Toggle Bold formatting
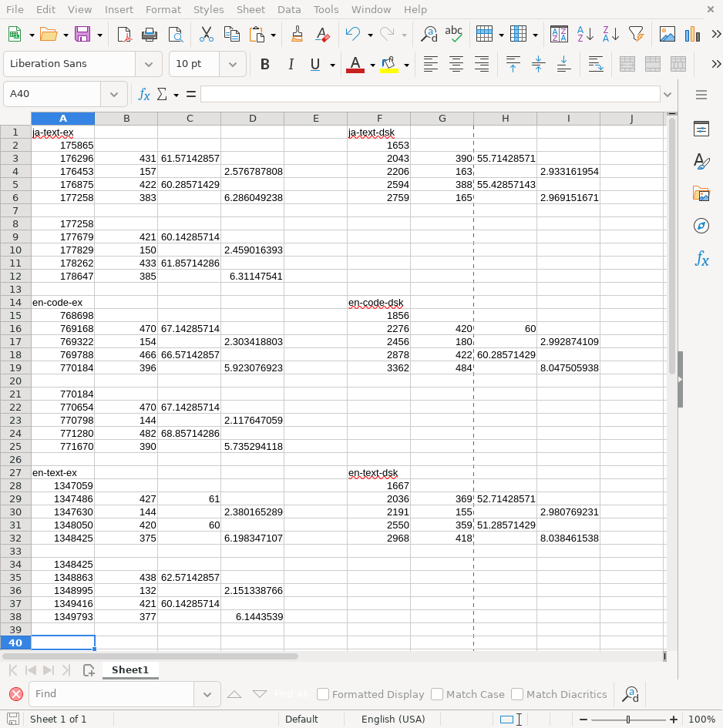Image resolution: width=723 pixels, height=728 pixels. [265, 64]
